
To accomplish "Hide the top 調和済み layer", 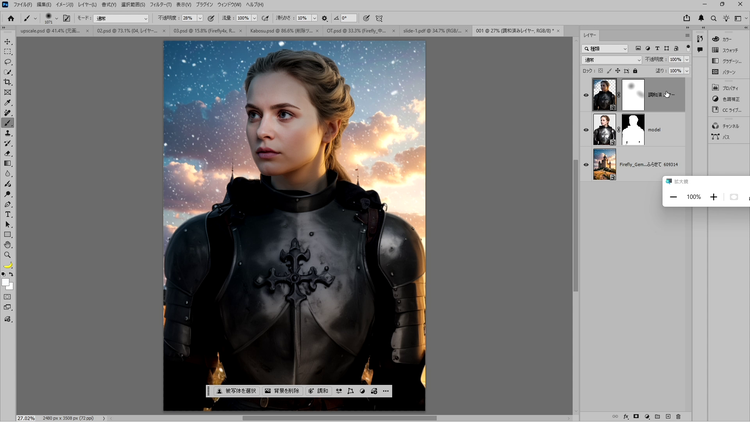I will 586,95.
